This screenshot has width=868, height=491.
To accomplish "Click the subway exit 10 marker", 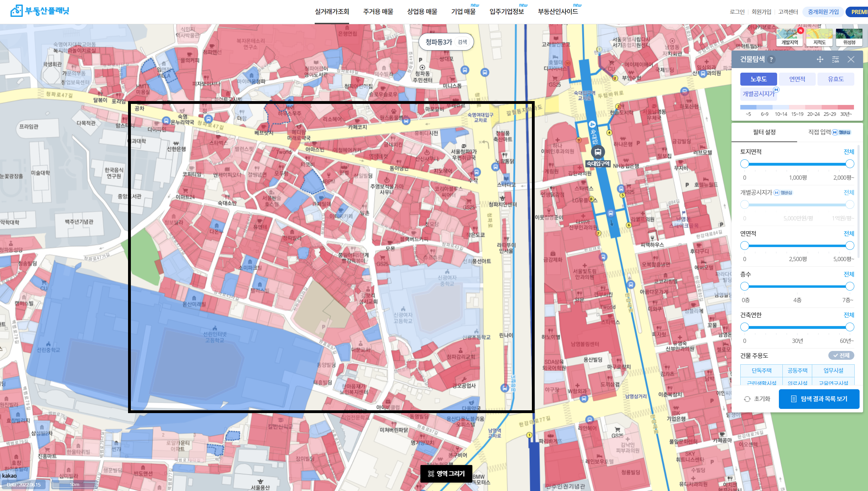I will click(568, 63).
